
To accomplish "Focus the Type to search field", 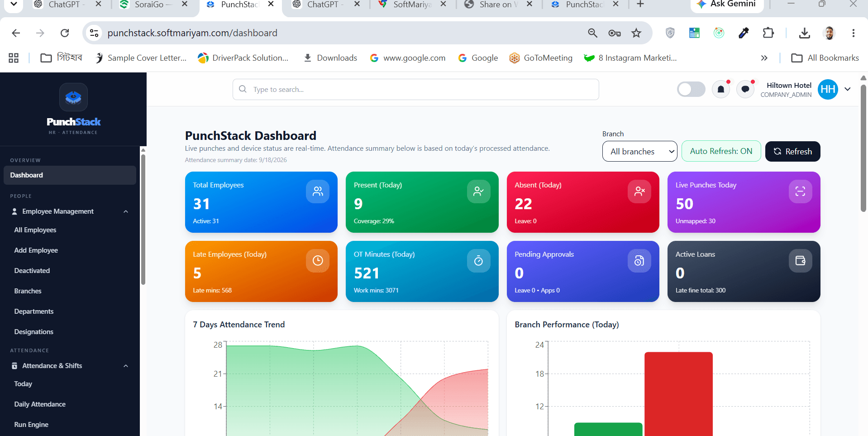I will point(415,89).
